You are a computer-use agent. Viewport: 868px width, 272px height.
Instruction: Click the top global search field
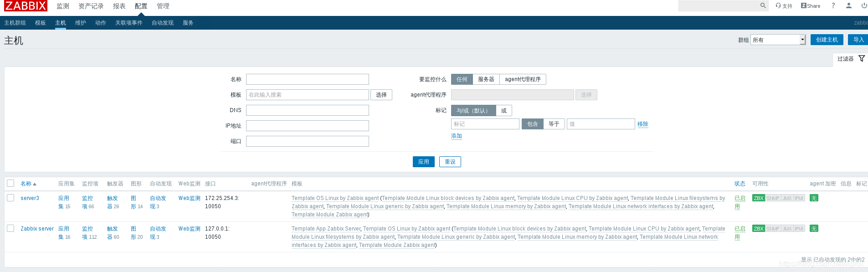click(x=719, y=6)
